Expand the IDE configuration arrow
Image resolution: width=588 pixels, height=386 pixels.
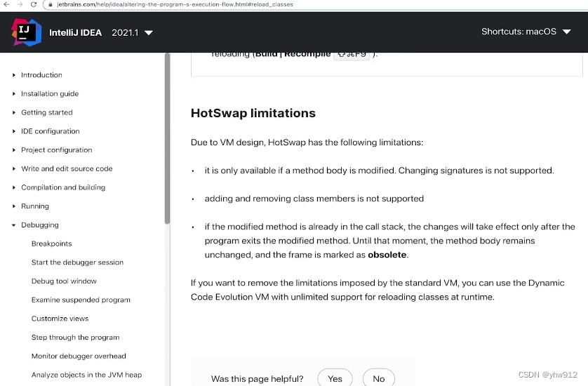pyautogui.click(x=14, y=131)
